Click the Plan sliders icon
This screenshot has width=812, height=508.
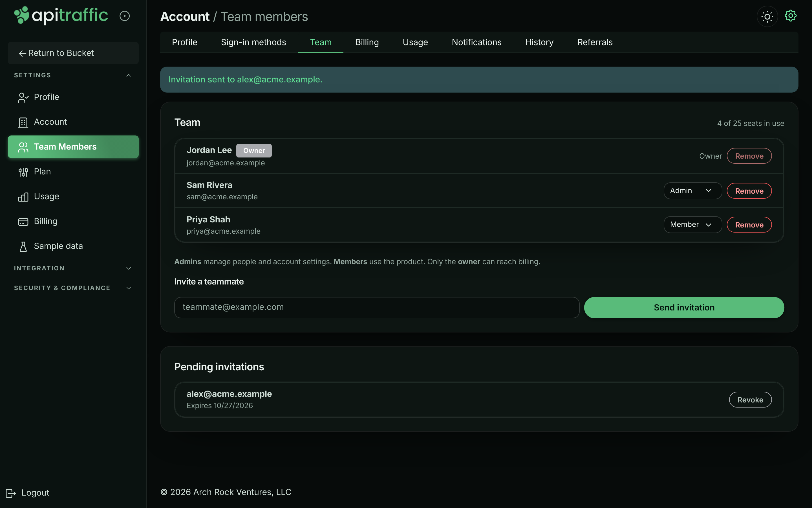[23, 172]
